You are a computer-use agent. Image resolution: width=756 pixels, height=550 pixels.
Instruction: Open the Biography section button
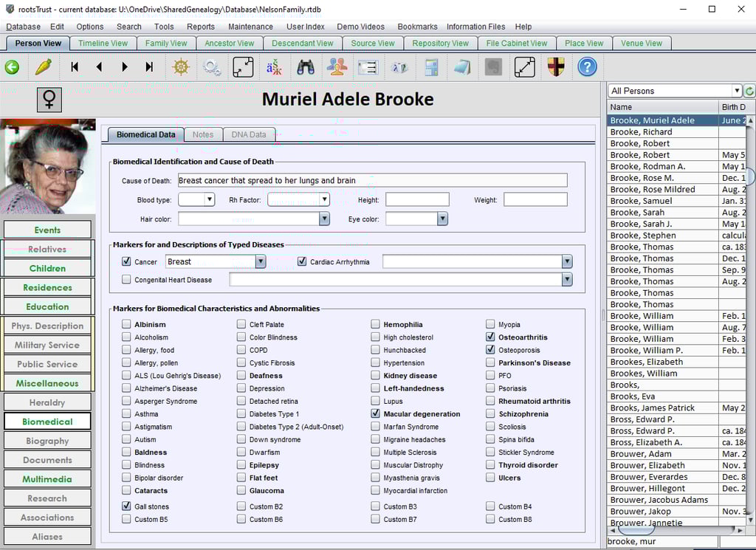(47, 441)
